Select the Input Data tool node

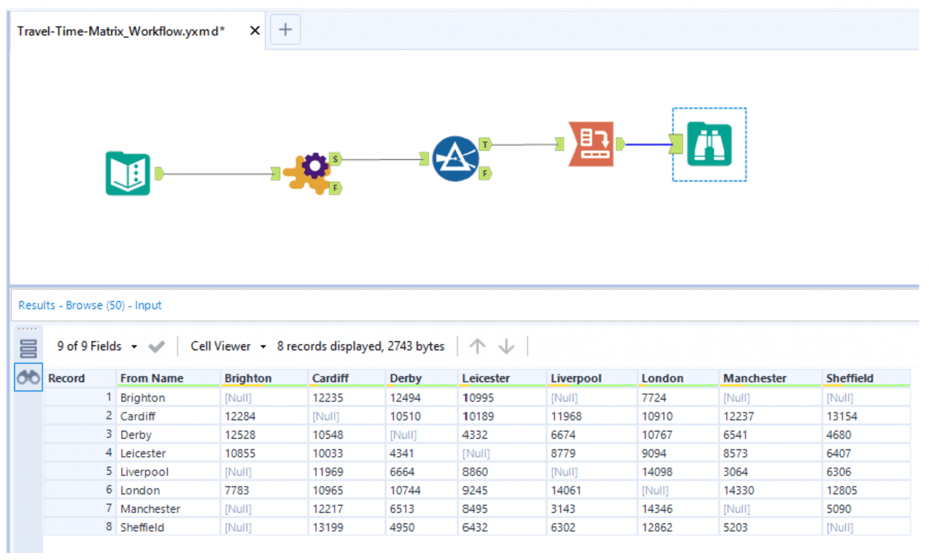coord(128,174)
